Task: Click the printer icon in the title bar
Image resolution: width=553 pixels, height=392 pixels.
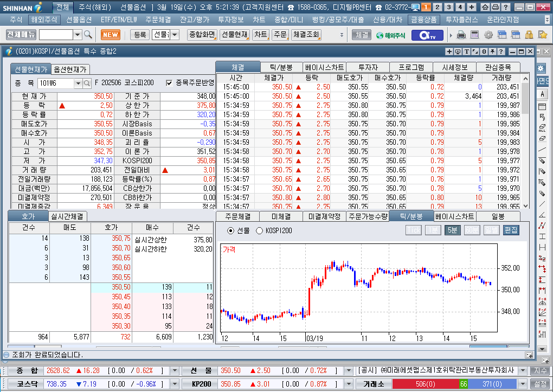Action: point(495,7)
